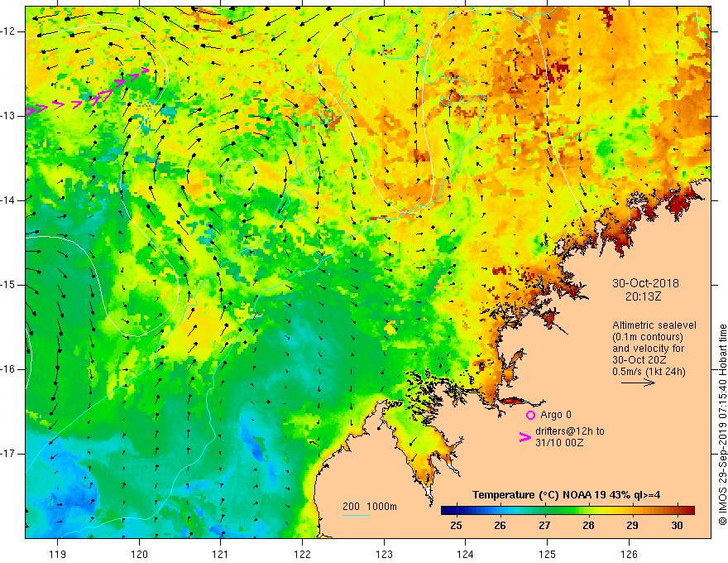Screen dimensions: 728x563
Task: Click the latitude axis label '-15'
Action: coord(7,285)
